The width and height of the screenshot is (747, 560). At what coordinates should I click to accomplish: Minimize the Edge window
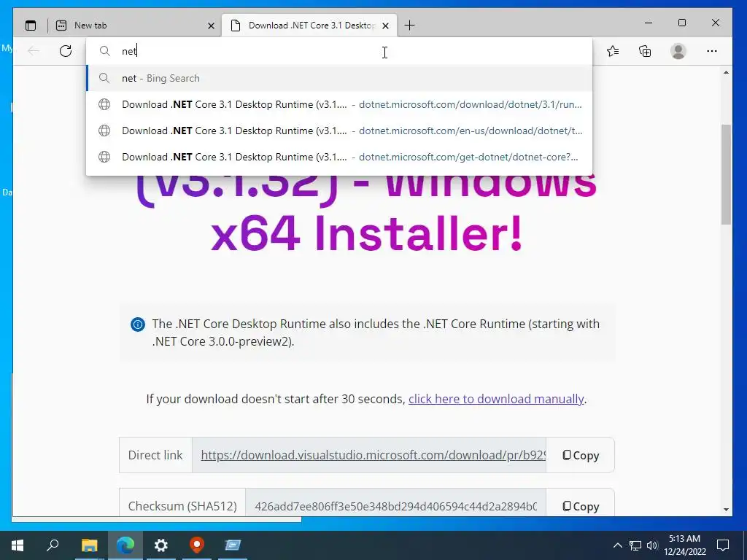[649, 23]
